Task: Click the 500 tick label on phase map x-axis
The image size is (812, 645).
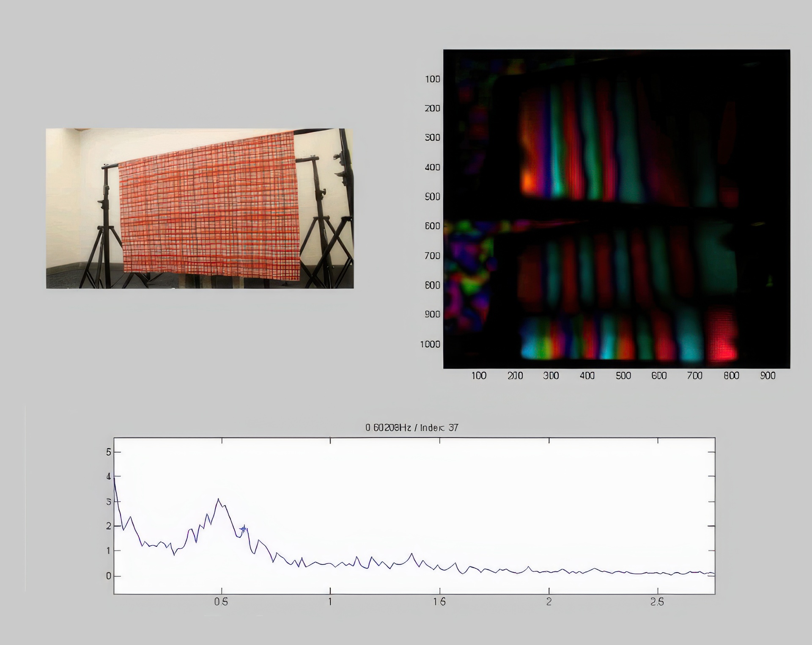Action: [623, 375]
